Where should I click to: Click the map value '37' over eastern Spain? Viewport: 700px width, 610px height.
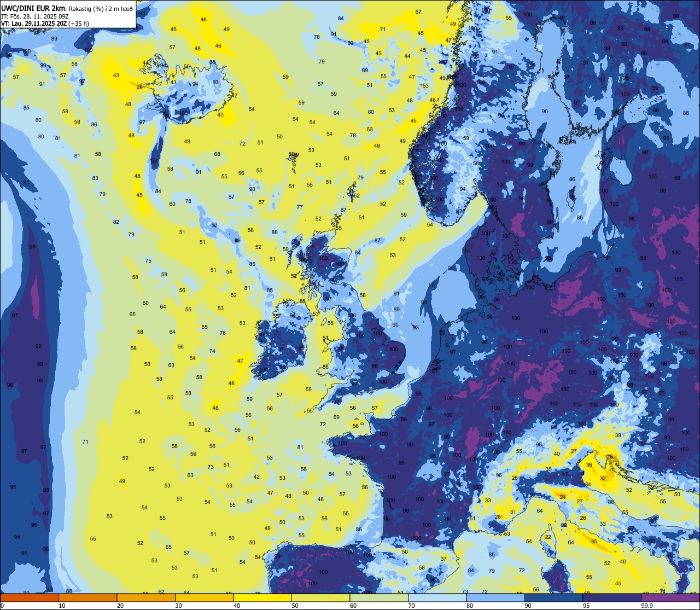coord(444,559)
